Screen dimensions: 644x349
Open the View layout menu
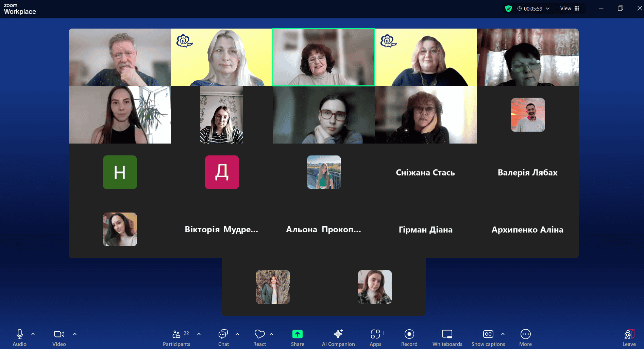[570, 9]
